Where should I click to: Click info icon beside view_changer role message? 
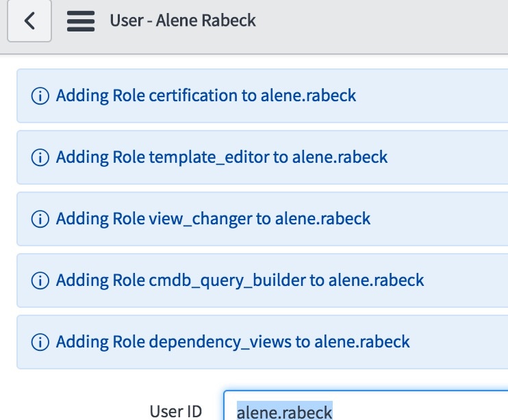click(x=40, y=219)
